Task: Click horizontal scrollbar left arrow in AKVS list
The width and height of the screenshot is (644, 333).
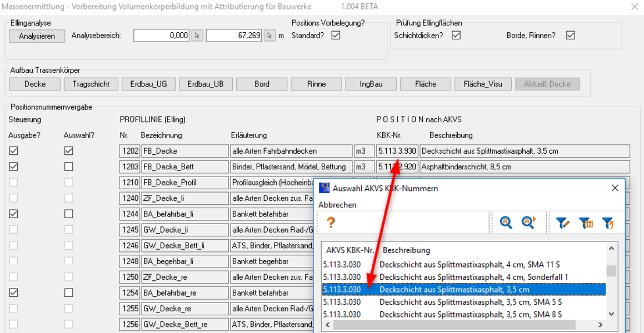Action: click(327, 324)
